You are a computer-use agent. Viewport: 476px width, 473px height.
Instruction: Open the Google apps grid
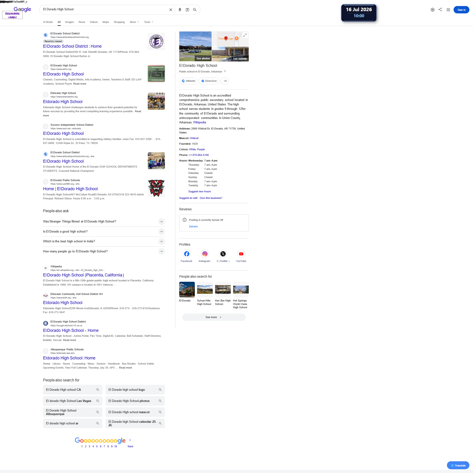pyautogui.click(x=451, y=10)
